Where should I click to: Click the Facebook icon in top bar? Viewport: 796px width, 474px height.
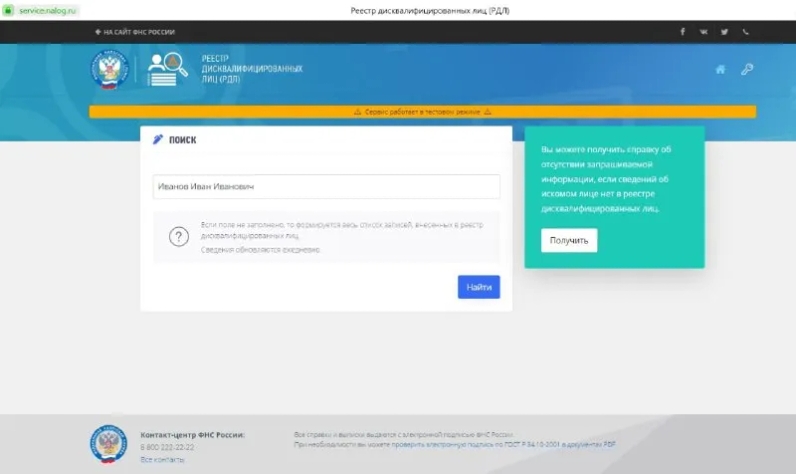pyautogui.click(x=683, y=32)
